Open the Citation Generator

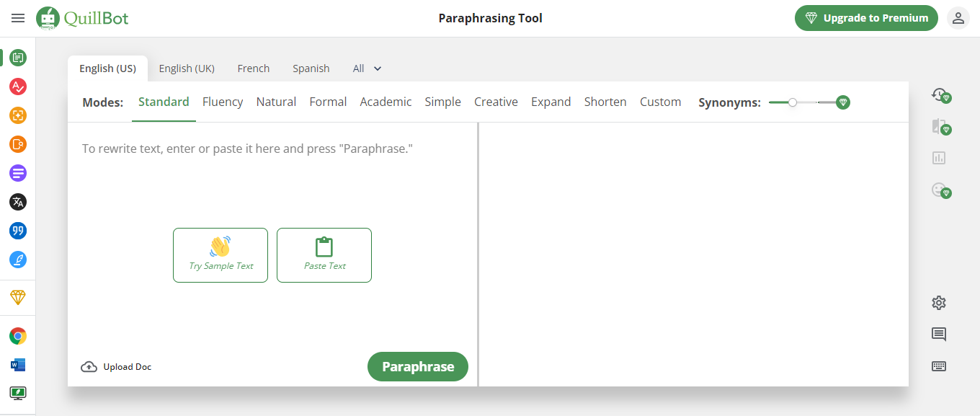click(x=17, y=231)
